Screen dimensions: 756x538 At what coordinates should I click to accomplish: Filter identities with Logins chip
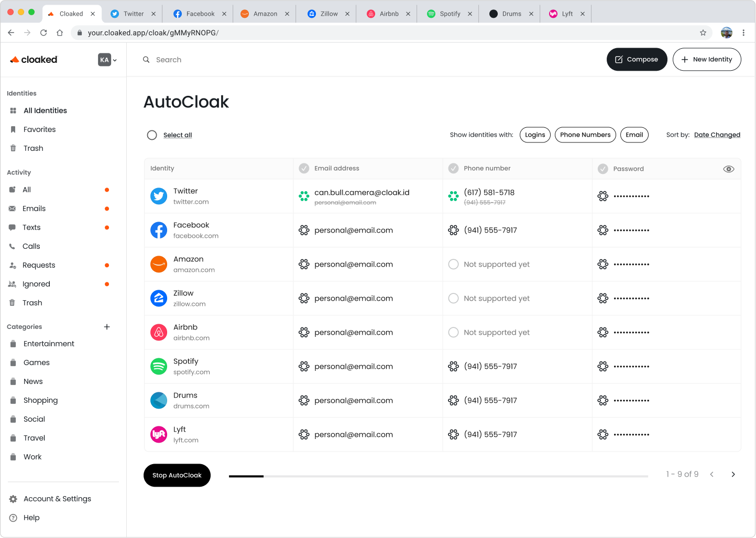point(535,135)
